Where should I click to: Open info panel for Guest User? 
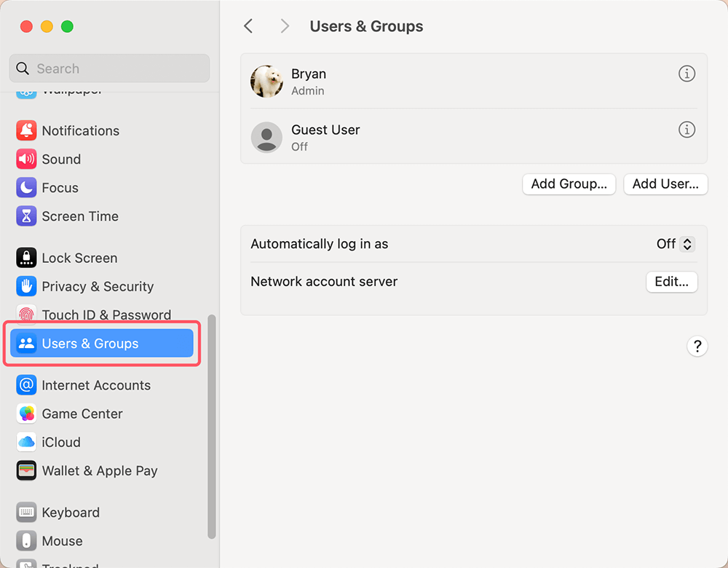coord(687,130)
